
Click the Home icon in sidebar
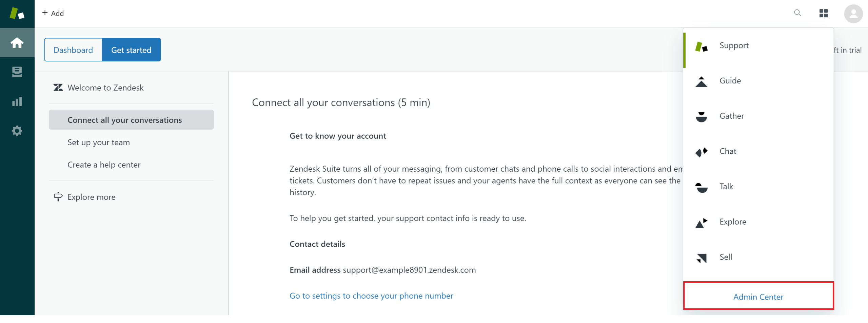tap(17, 43)
